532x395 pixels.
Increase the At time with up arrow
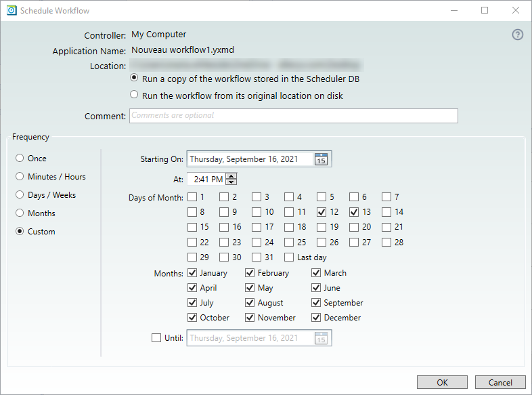231,176
